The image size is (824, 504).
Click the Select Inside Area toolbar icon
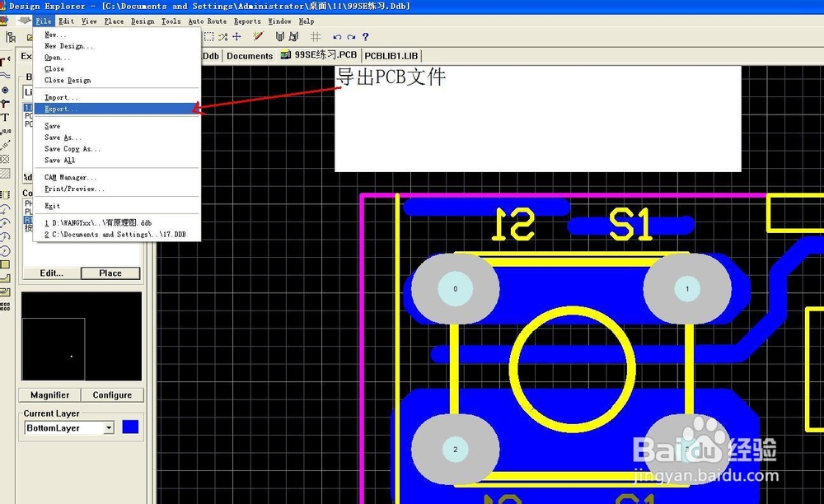click(209, 37)
